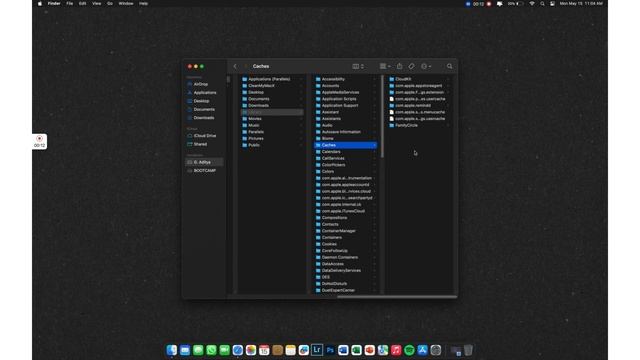Open the Edit menu
The image size is (640, 360).
point(82,3)
